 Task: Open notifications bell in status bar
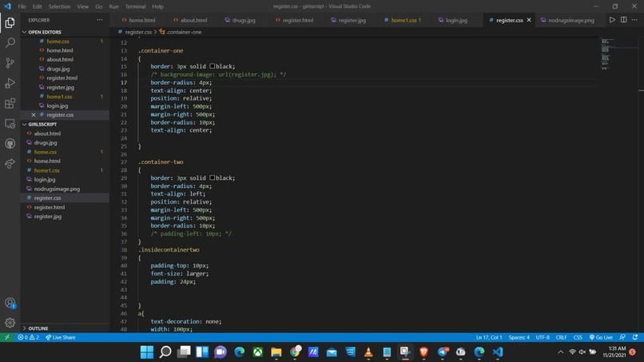click(x=635, y=337)
